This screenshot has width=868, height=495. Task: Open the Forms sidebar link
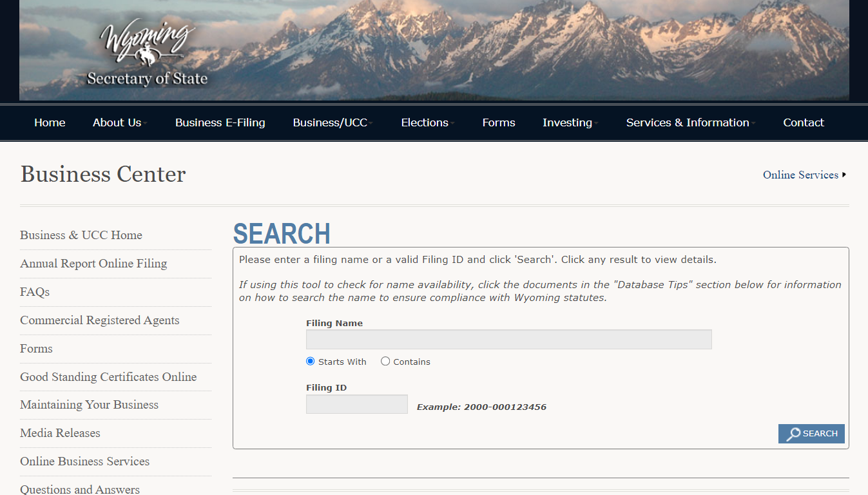tap(36, 349)
